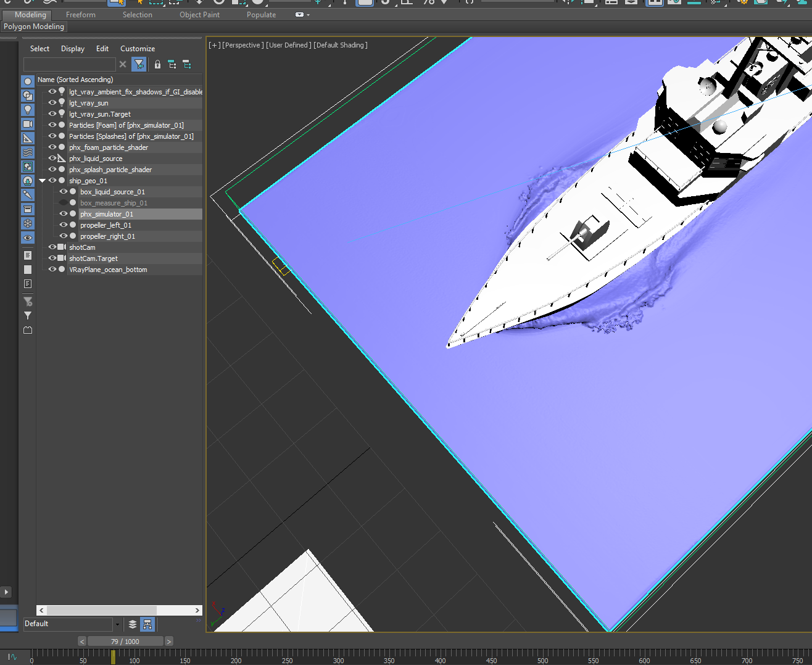Toggle the Display Bones filter icon
The height and width of the screenshot is (665, 812).
[x=28, y=195]
